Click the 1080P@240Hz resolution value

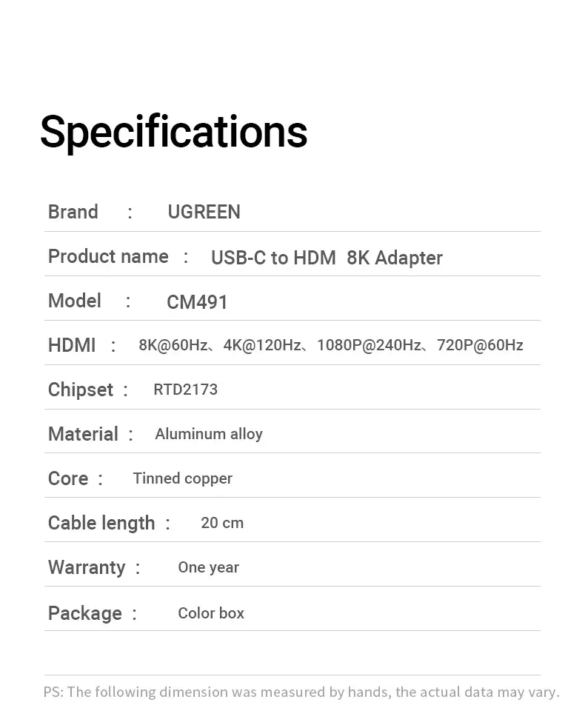click(369, 345)
